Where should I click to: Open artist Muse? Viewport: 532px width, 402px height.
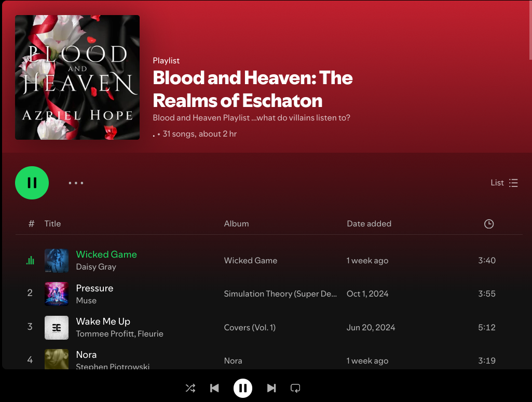86,301
